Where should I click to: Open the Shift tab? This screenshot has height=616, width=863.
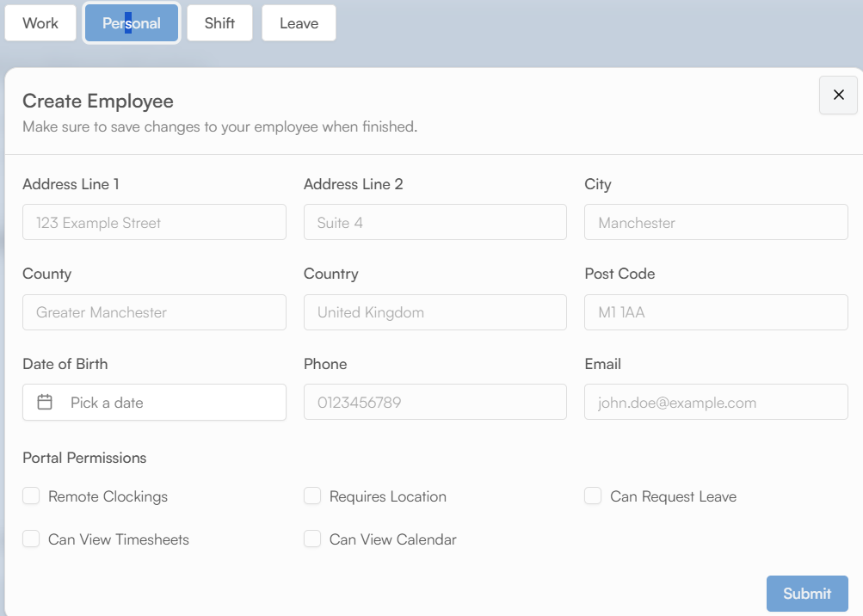219,23
